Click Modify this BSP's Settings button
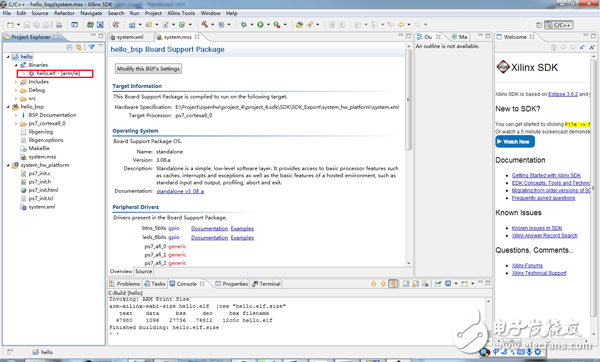Viewport: 600px width, 362px height. [x=148, y=68]
